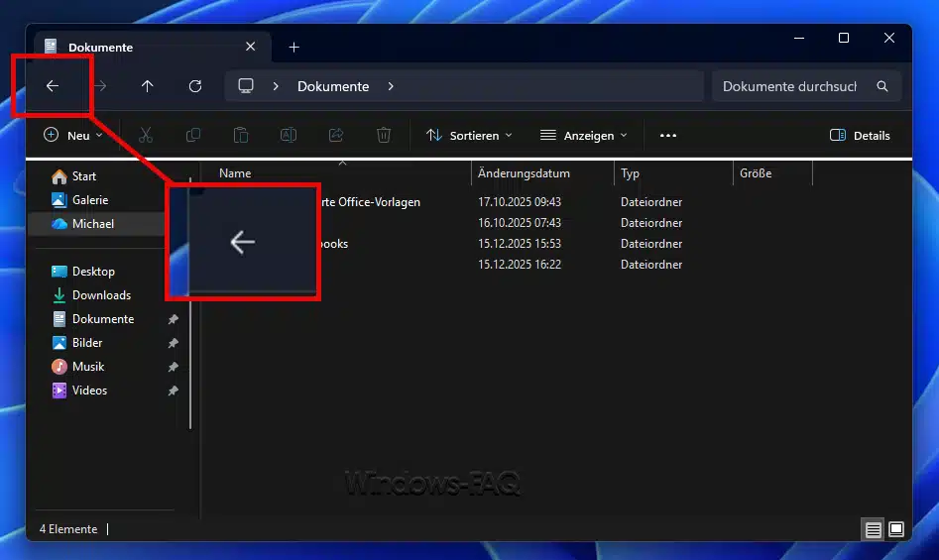Image resolution: width=939 pixels, height=560 pixels.
Task: Click the Up arrow to parent folder
Action: [x=148, y=86]
